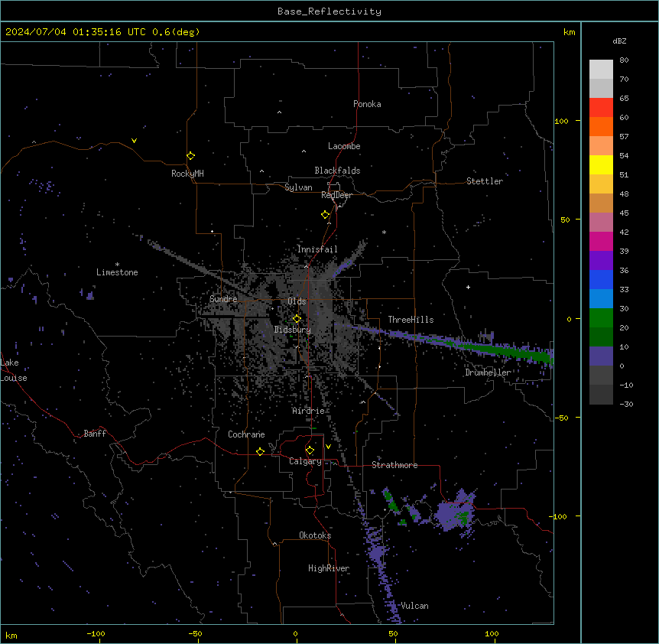Click the Stettler label
This screenshot has width=659, height=644.
tap(485, 181)
